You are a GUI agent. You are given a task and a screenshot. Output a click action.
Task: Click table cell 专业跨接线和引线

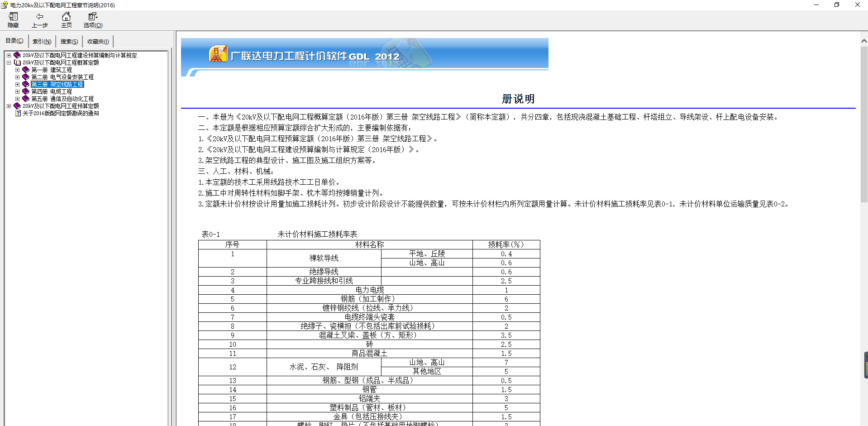pyautogui.click(x=324, y=281)
